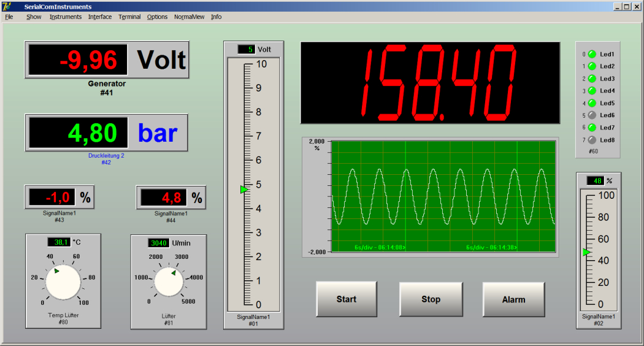This screenshot has width=644, height=346.
Task: Click the 6s/div - 06:14:38 chart timestamp
Action: click(x=492, y=247)
